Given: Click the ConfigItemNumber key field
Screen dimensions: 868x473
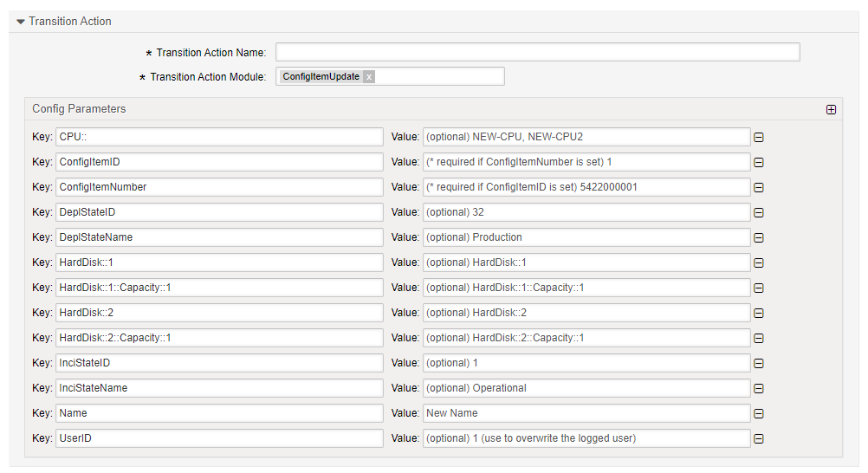Looking at the screenshot, I should pos(219,187).
